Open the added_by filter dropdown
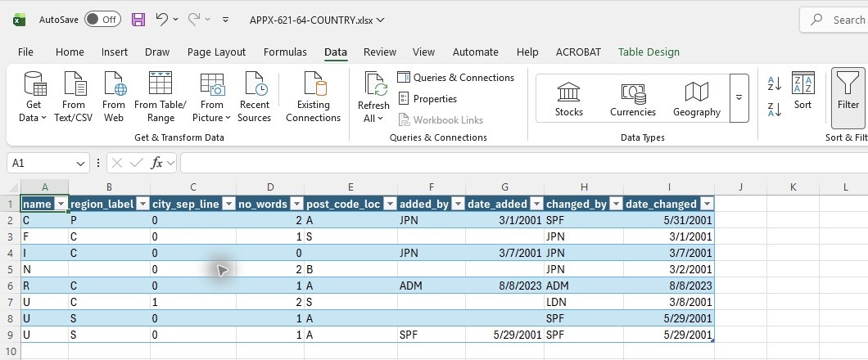This screenshot has height=360, width=868. (458, 204)
